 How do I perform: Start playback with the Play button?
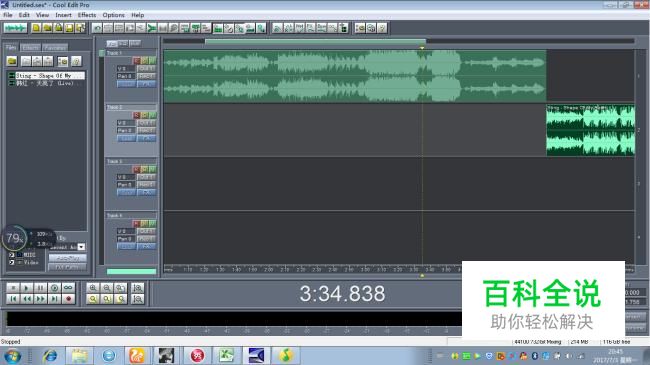tap(27, 287)
